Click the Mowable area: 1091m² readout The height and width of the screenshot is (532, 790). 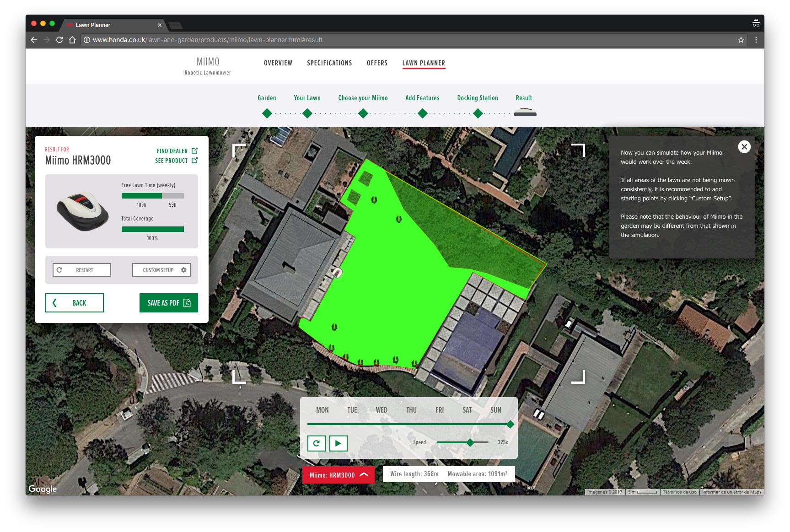click(x=478, y=474)
